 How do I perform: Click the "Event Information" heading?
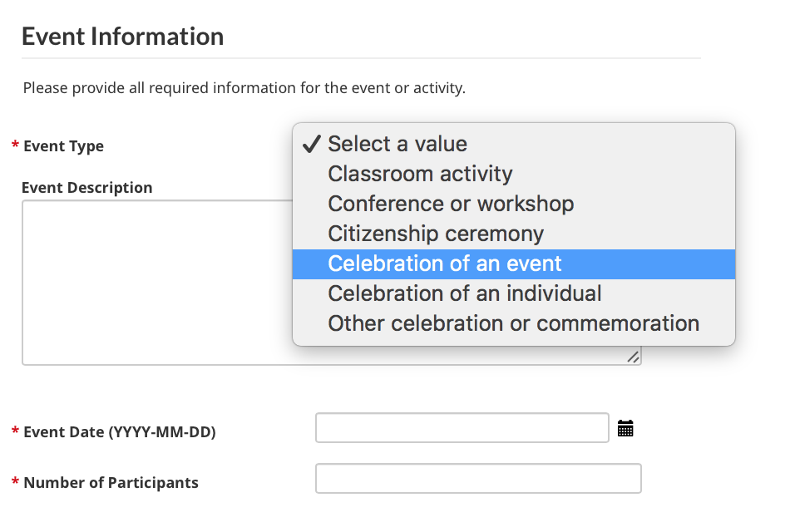tap(122, 37)
